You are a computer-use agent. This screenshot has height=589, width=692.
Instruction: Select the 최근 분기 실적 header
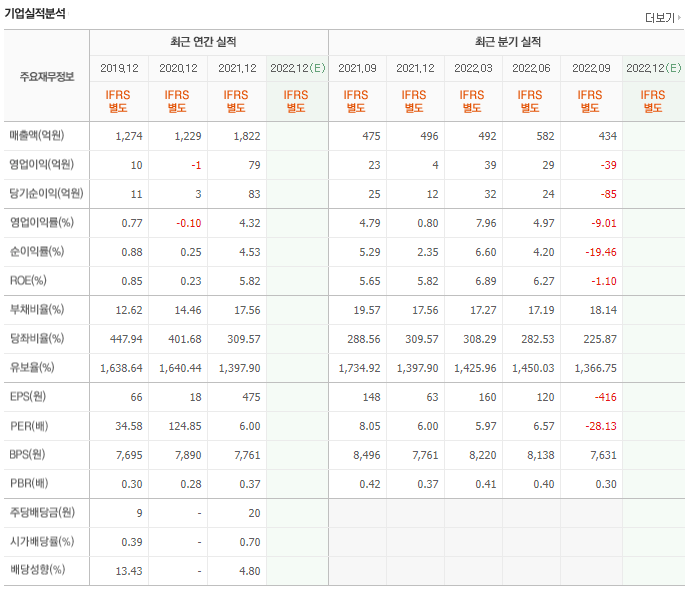click(x=508, y=42)
